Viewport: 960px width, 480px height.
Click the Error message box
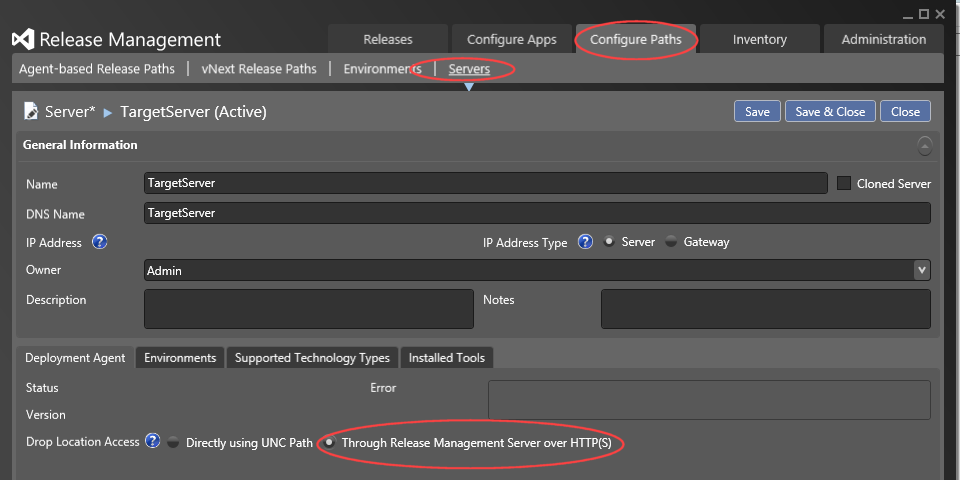click(x=709, y=400)
